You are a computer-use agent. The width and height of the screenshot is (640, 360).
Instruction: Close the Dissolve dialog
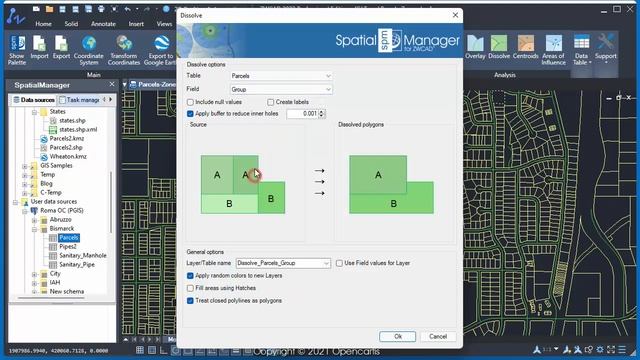pos(456,15)
